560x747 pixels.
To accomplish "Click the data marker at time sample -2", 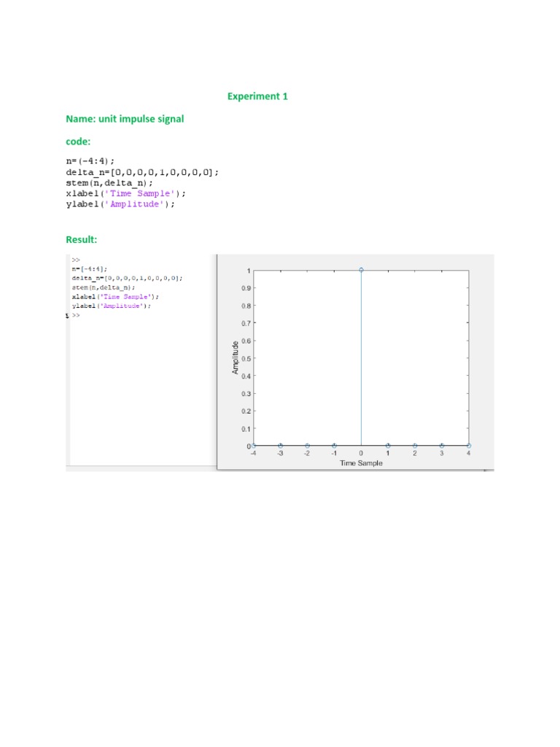I will (x=307, y=445).
